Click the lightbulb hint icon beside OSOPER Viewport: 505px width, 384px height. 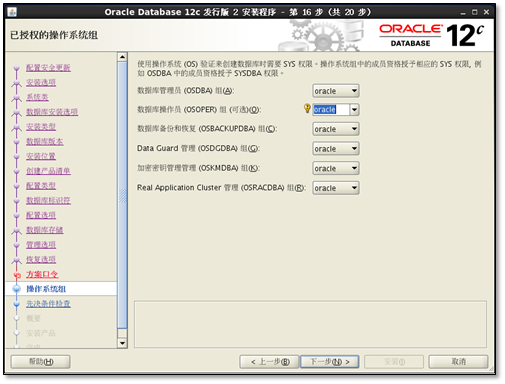point(307,108)
